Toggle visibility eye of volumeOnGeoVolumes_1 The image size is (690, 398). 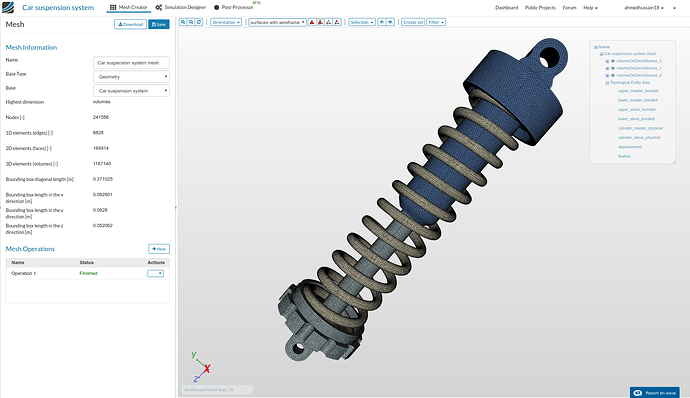click(613, 68)
